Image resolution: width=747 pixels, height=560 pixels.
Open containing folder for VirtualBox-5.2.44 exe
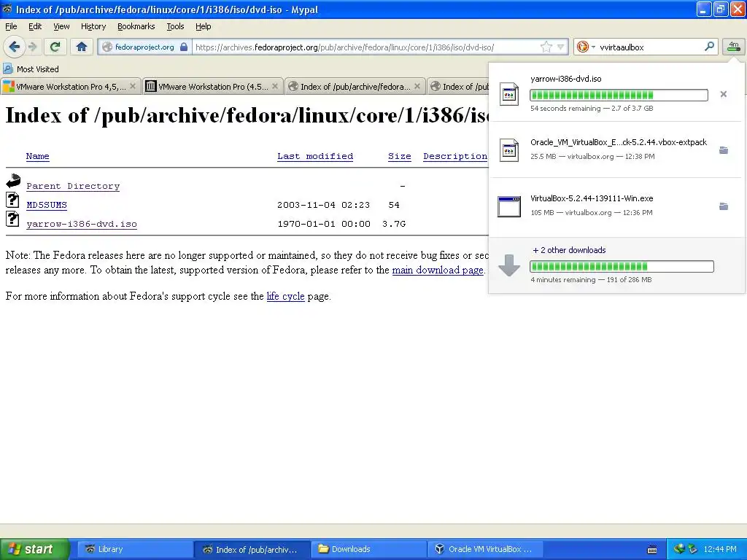(723, 206)
